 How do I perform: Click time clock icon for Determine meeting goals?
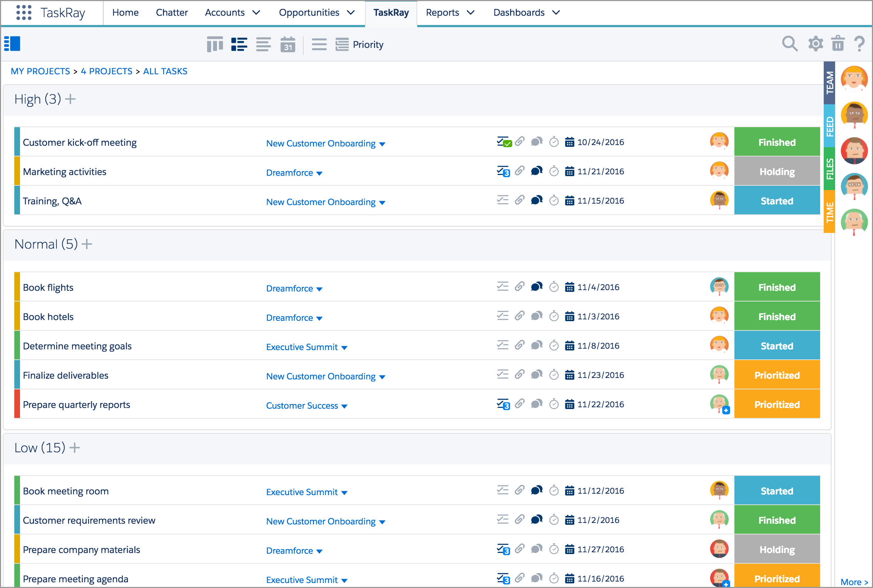pos(554,345)
